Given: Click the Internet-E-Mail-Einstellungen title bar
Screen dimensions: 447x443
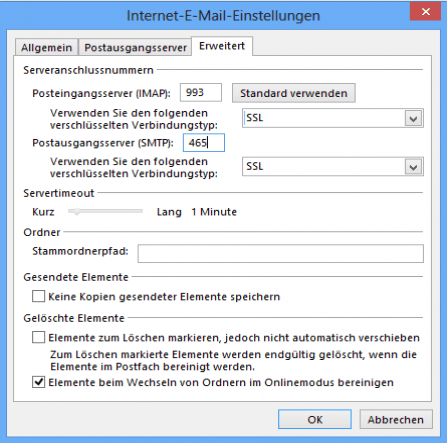Looking at the screenshot, I should [223, 15].
